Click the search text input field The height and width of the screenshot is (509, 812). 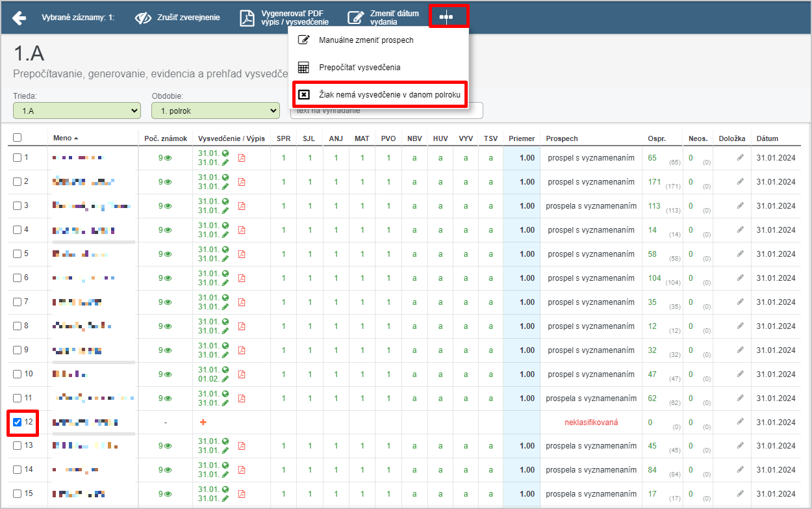click(x=387, y=111)
